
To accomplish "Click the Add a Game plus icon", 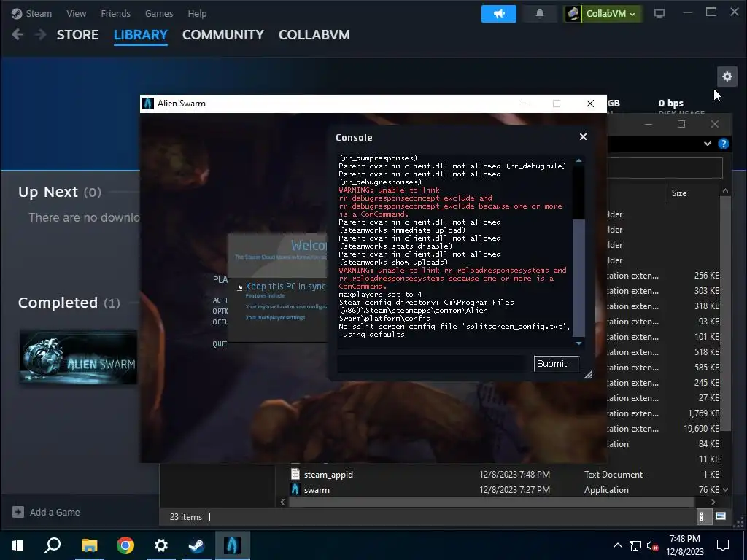I will (18, 512).
